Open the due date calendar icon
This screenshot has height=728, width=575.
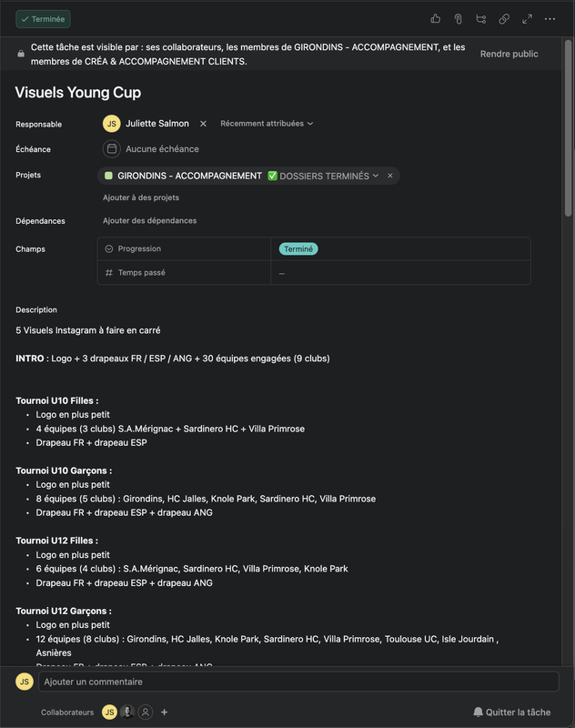(x=111, y=149)
